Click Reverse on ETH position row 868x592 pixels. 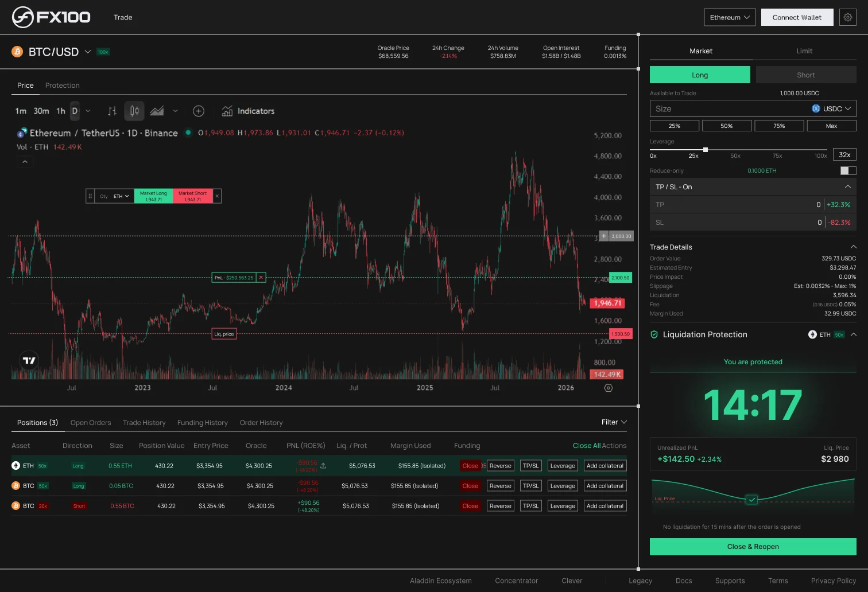click(500, 466)
